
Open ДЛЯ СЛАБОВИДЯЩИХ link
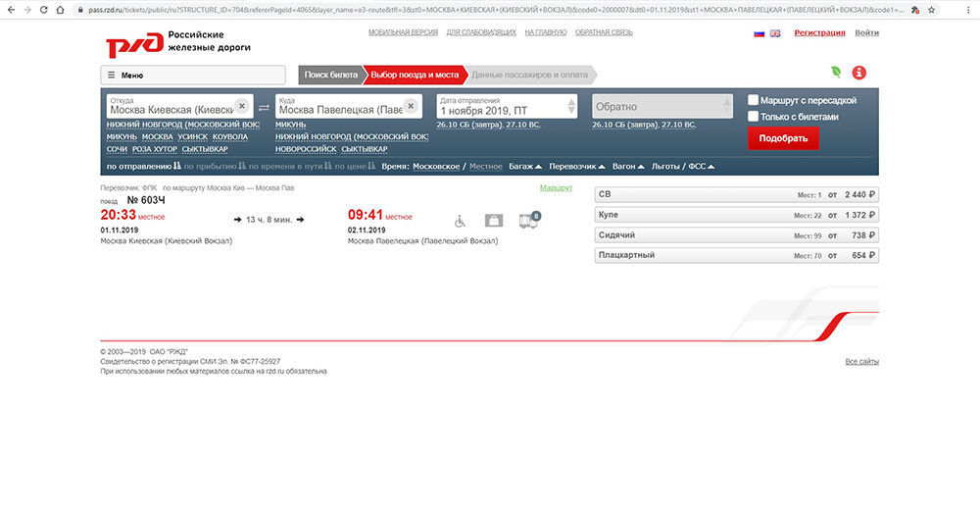coord(481,32)
